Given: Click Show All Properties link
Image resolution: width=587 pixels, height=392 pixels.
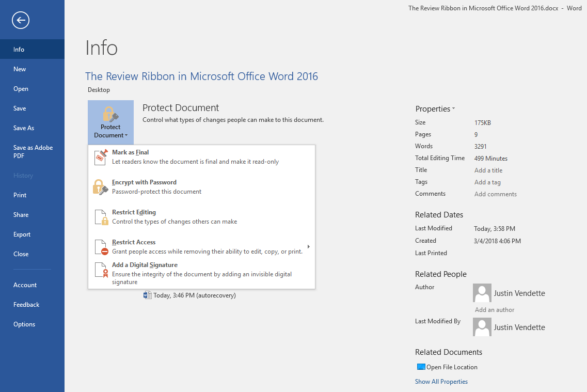Looking at the screenshot, I should pyautogui.click(x=441, y=382).
